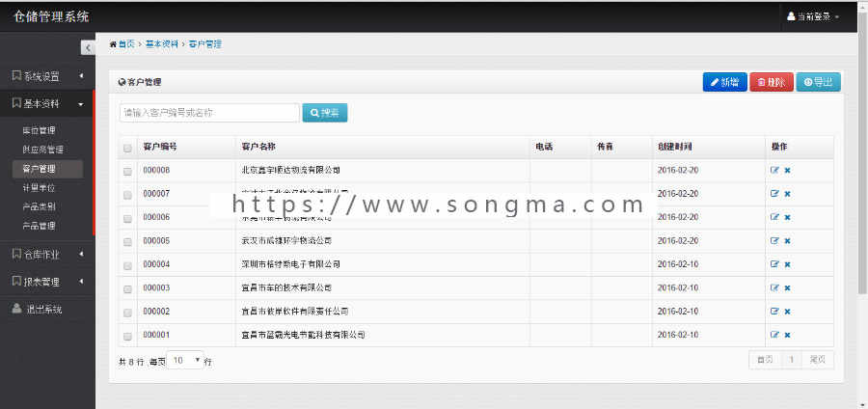The image size is (868, 409).
Task: Delete customer 000005 with X icon
Action: coord(787,241)
